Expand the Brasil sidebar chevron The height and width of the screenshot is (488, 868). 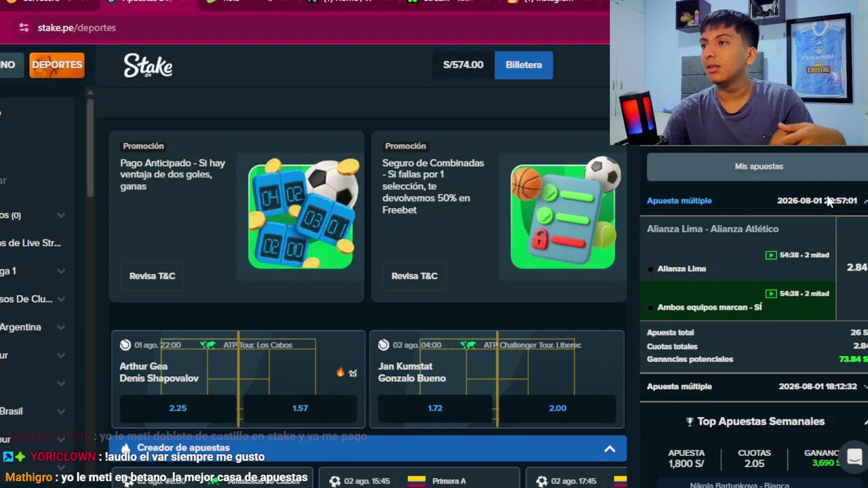(x=61, y=411)
